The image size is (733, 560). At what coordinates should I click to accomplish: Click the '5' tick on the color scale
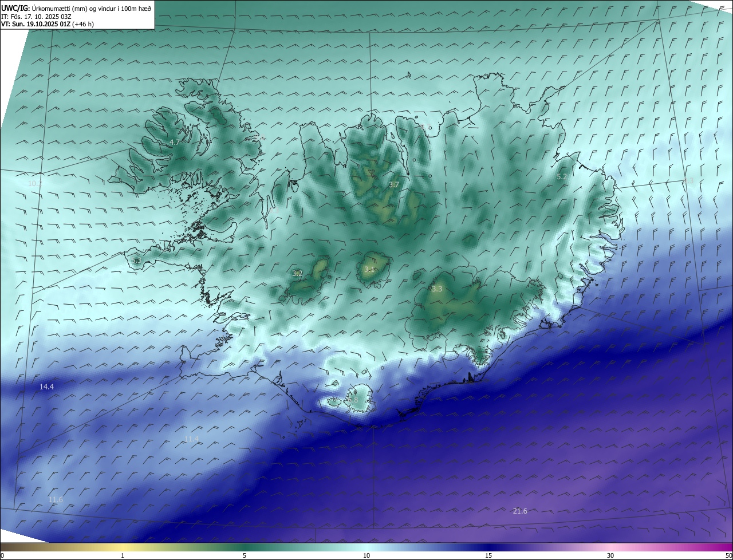tap(245, 555)
